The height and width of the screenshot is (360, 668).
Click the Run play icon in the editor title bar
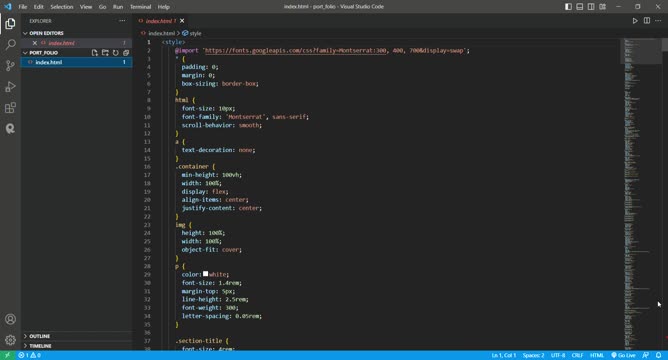click(x=635, y=20)
